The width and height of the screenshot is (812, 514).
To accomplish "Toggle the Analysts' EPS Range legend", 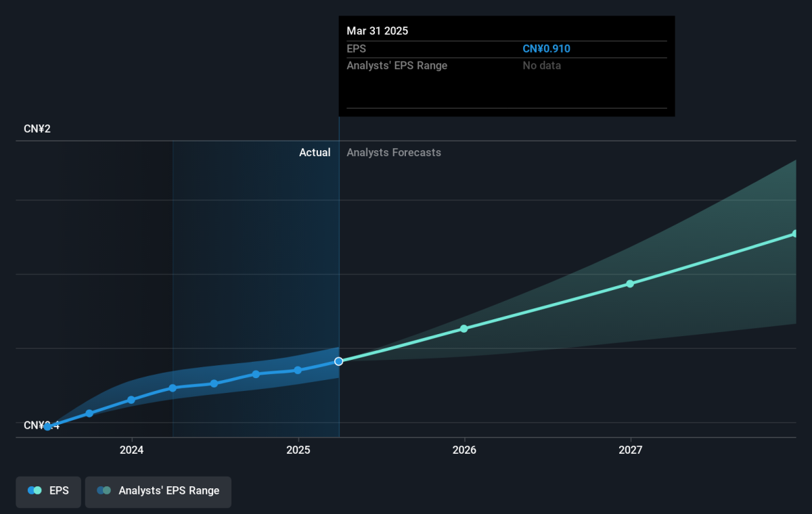I will click(158, 491).
